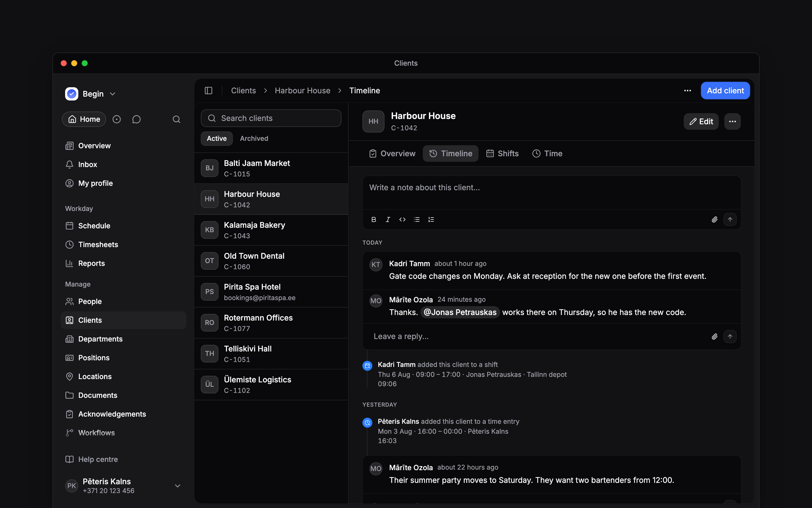Click Kadri Tamm's KT avatar
The height and width of the screenshot is (508, 812).
[376, 264]
